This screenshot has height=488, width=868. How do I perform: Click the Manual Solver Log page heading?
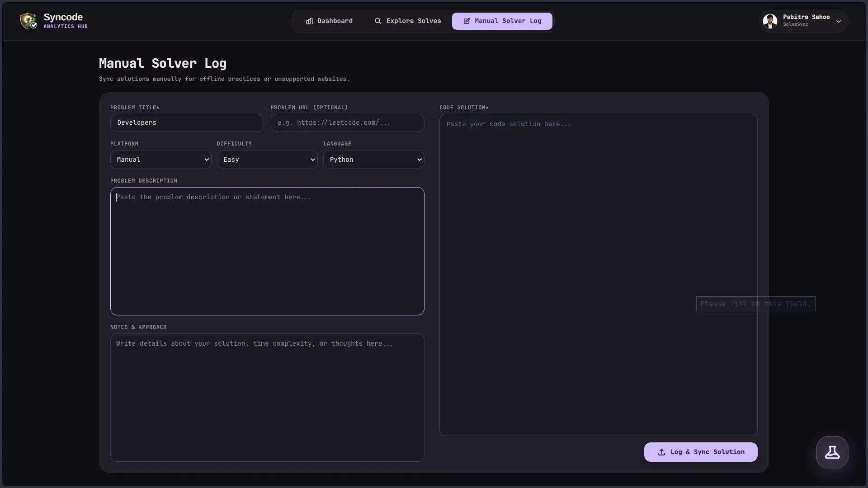163,63
